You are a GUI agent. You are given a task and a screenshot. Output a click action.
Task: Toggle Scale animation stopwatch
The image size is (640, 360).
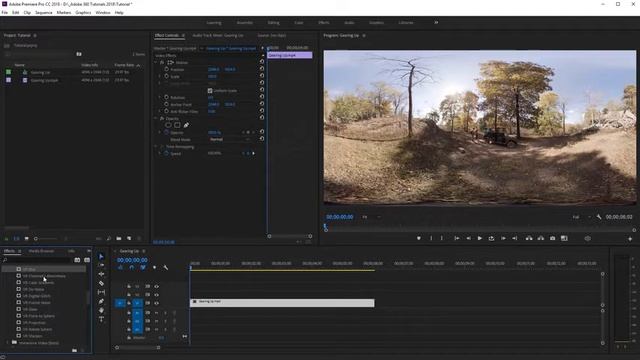167,76
